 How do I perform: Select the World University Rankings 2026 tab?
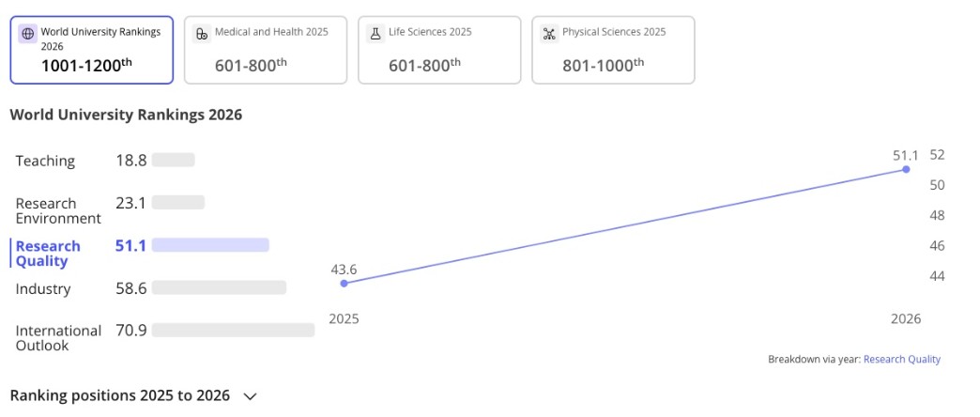pyautogui.click(x=92, y=51)
